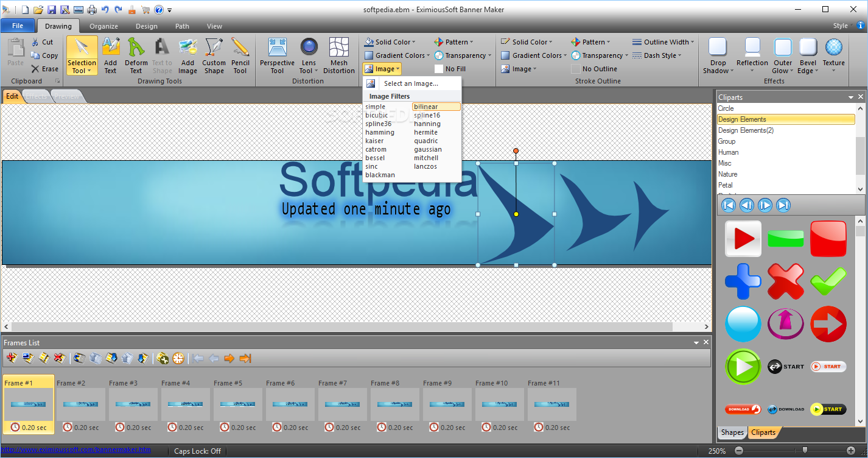Expand the Lens Tool dropdown

pyautogui.click(x=317, y=71)
